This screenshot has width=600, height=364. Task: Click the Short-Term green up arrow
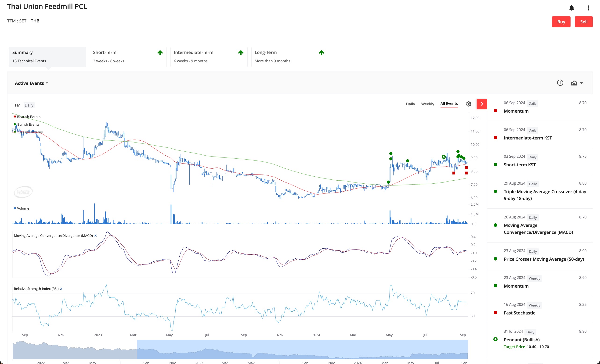[x=160, y=53]
